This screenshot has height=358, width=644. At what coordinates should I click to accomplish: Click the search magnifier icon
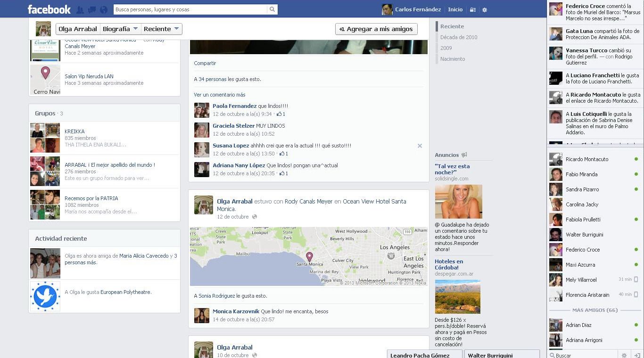tap(272, 9)
